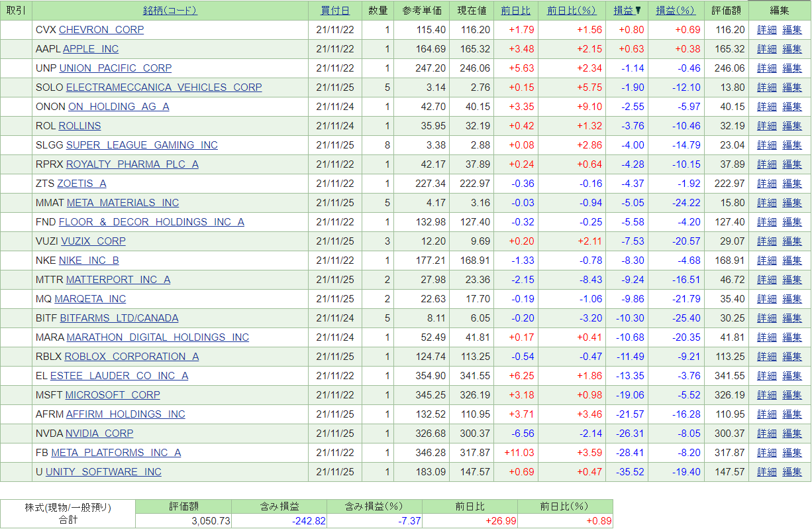Click 編集 in the ROL row
812x529 pixels.
792,126
